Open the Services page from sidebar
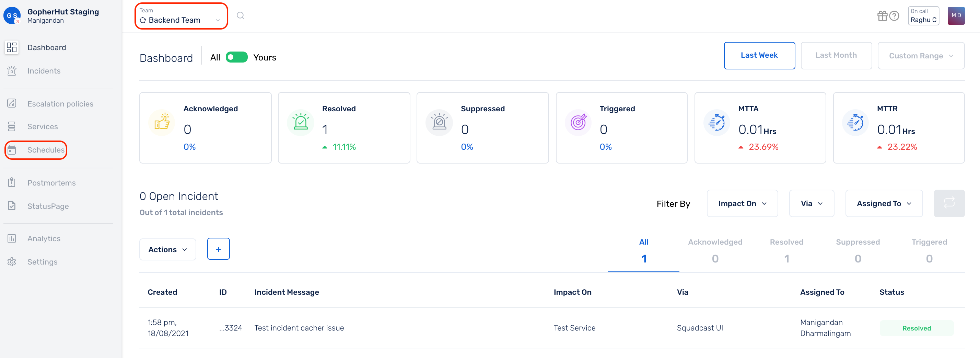This screenshot has height=358, width=980. click(x=43, y=126)
